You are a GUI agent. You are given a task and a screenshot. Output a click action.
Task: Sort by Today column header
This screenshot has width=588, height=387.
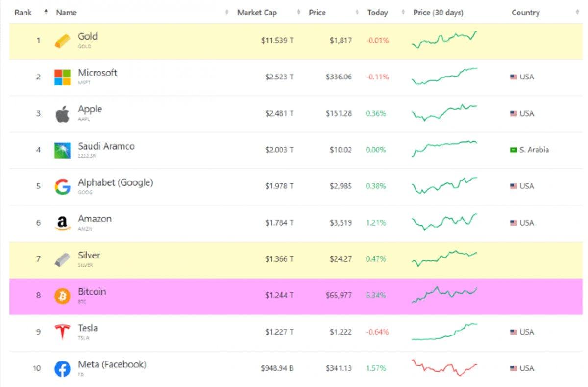coord(377,13)
